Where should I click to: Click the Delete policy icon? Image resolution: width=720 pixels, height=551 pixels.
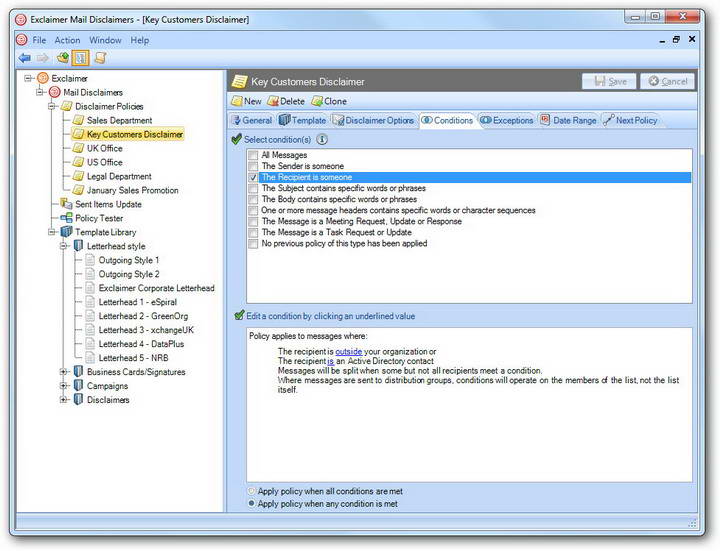point(272,101)
